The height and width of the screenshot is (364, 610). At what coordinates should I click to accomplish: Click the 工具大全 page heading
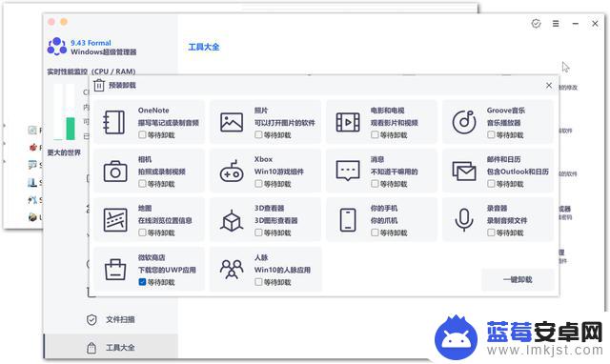(204, 47)
